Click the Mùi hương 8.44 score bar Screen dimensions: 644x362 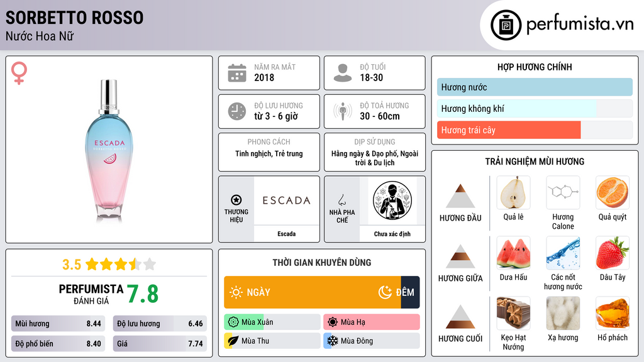click(58, 324)
